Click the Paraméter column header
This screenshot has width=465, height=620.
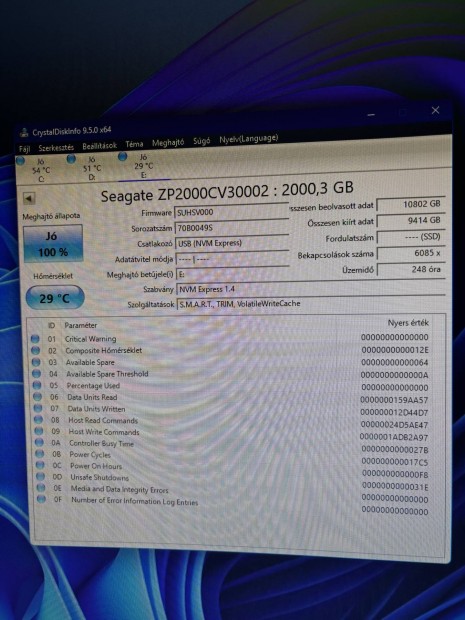pos(81,325)
